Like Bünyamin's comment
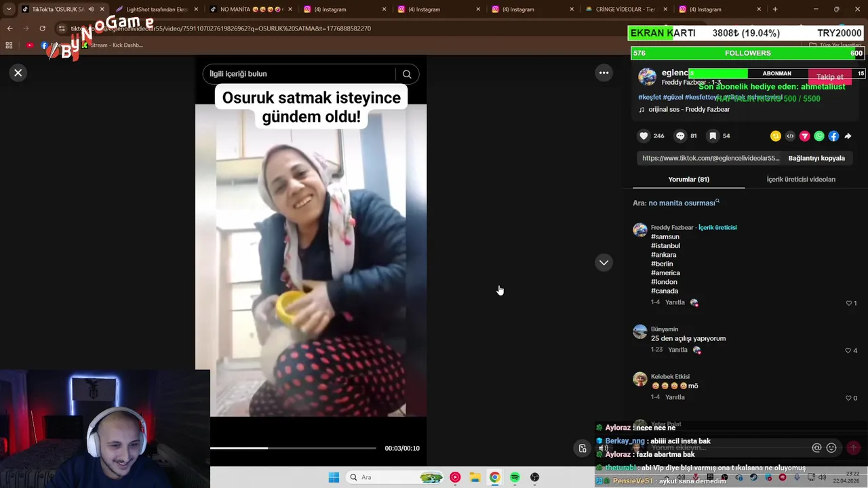This screenshot has height=488, width=868. (848, 350)
